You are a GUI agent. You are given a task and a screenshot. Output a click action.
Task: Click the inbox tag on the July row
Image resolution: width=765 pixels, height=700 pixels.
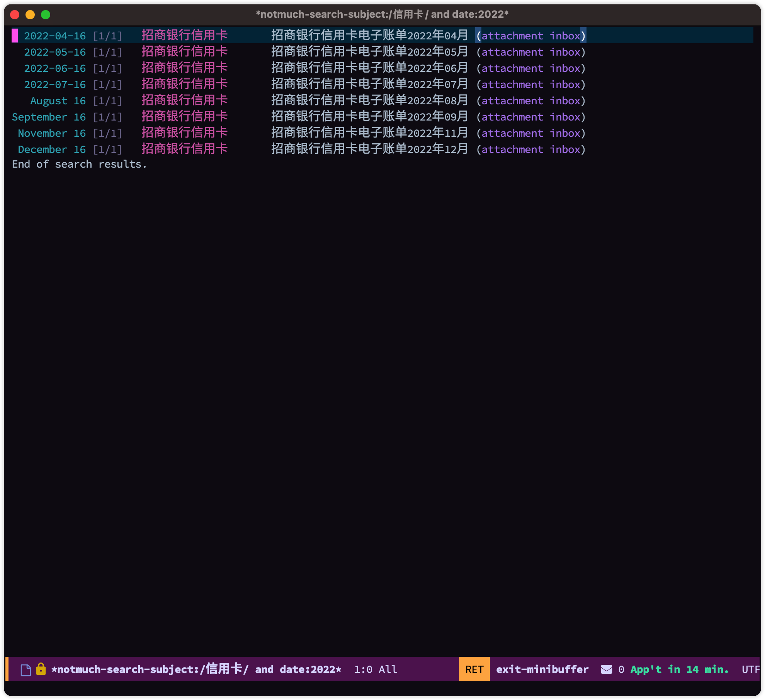click(565, 85)
